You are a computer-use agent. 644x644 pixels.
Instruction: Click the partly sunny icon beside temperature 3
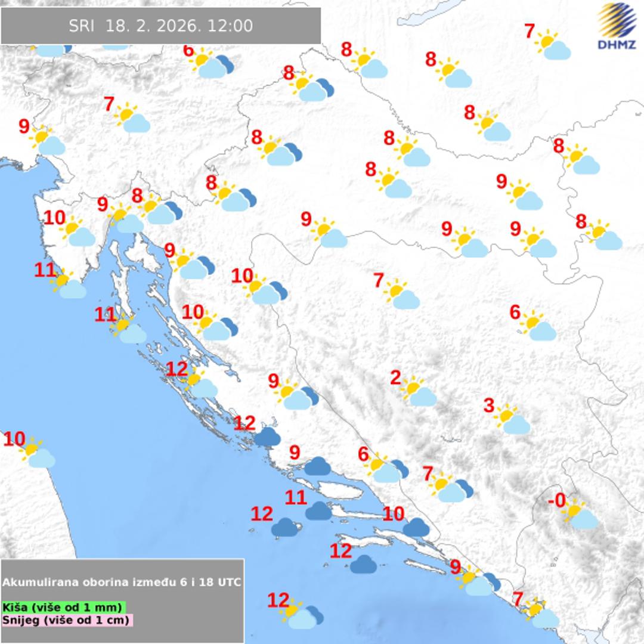click(513, 420)
